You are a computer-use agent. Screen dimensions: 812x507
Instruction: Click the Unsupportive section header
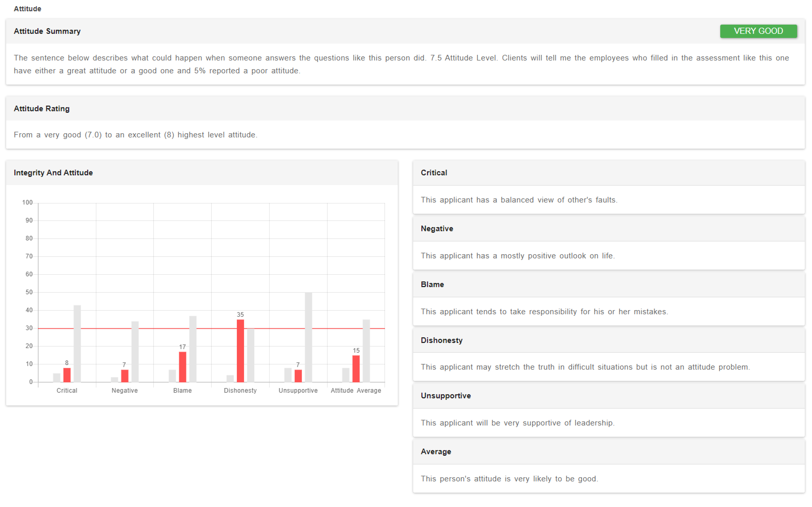445,396
